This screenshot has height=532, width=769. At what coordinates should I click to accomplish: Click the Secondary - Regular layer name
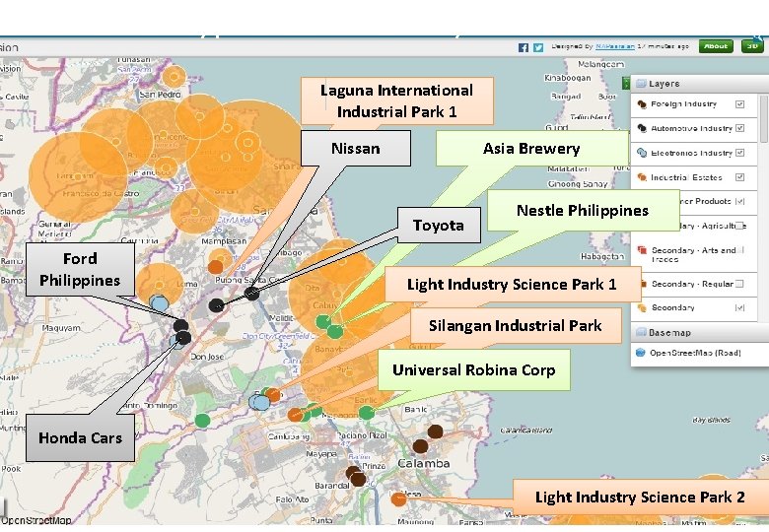[692, 284]
